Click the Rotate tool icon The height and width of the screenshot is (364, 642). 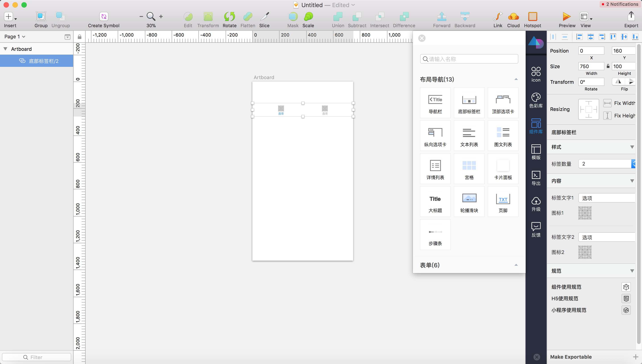tap(229, 17)
